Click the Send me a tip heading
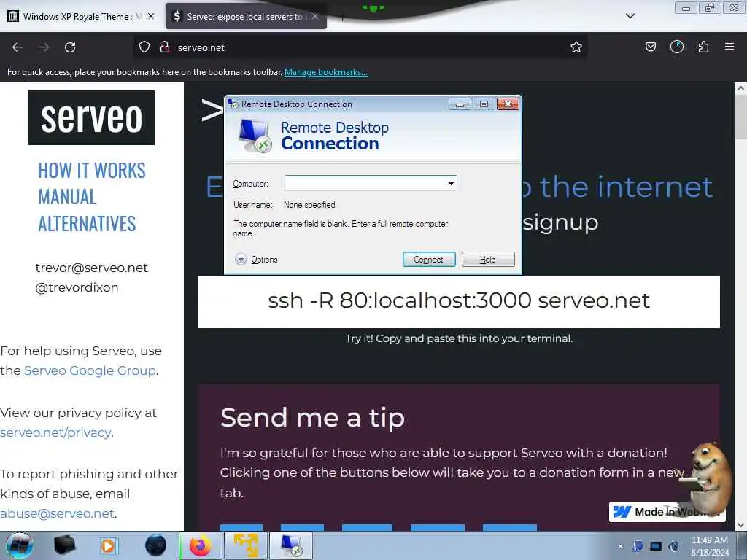This screenshot has height=560, width=747. (x=312, y=418)
